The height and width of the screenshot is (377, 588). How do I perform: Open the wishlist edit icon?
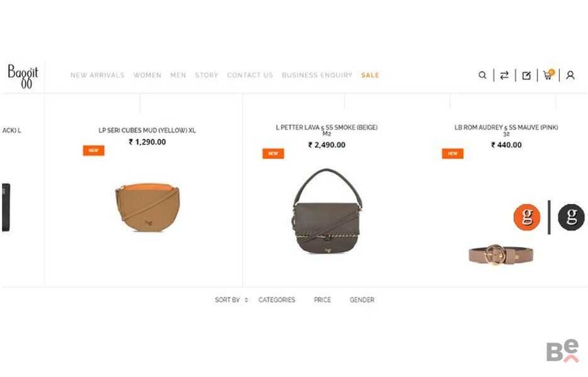point(526,75)
